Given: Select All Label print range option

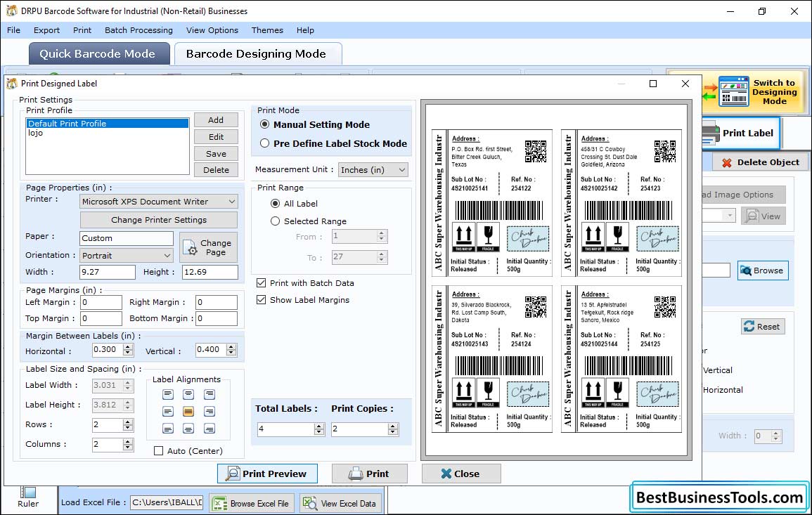Looking at the screenshot, I should coord(276,204).
